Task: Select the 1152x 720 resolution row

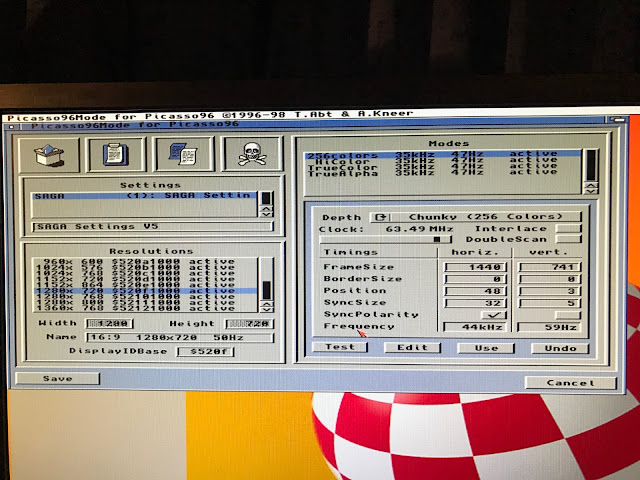Action: click(x=145, y=279)
